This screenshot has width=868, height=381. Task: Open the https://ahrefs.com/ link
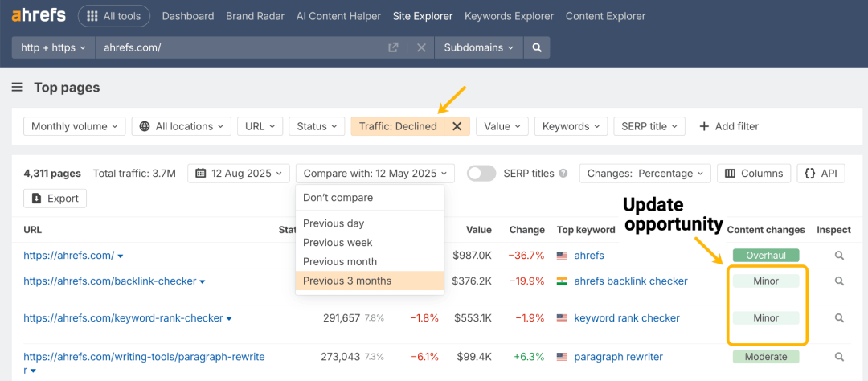point(68,256)
